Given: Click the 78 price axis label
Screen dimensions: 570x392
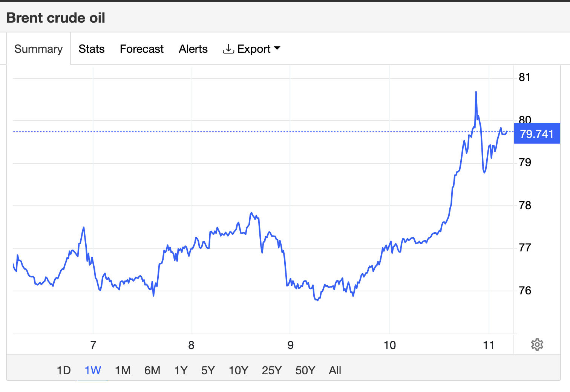Looking at the screenshot, I should tap(525, 205).
